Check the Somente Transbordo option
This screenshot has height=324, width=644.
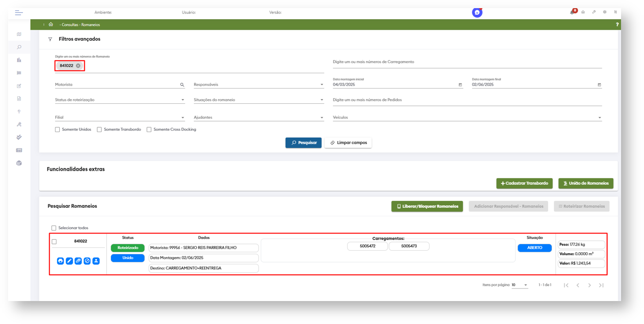point(100,130)
